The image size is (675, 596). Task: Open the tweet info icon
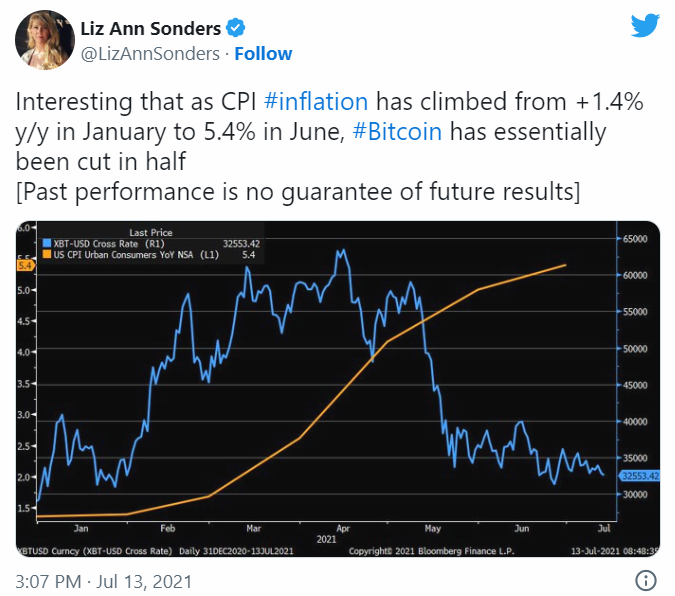point(647,580)
